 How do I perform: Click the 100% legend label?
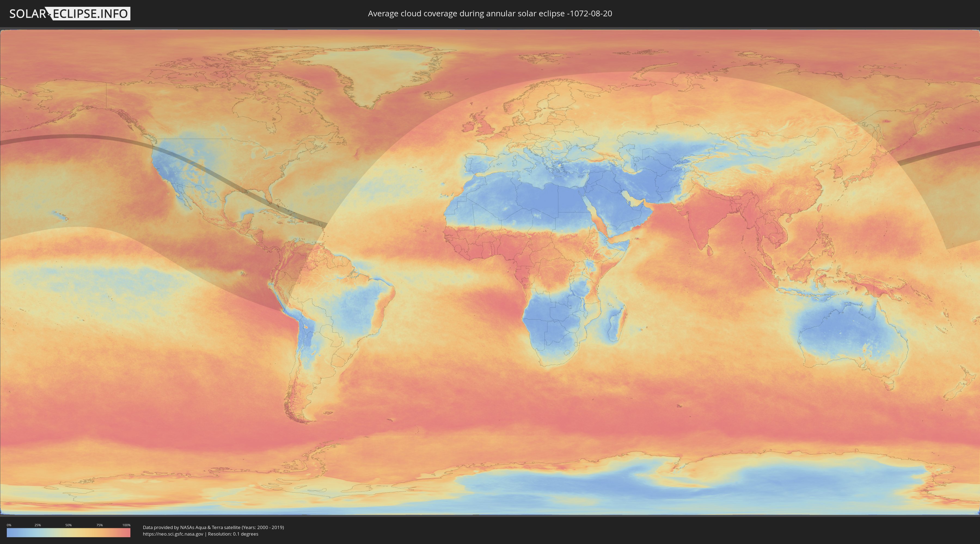coord(126,525)
